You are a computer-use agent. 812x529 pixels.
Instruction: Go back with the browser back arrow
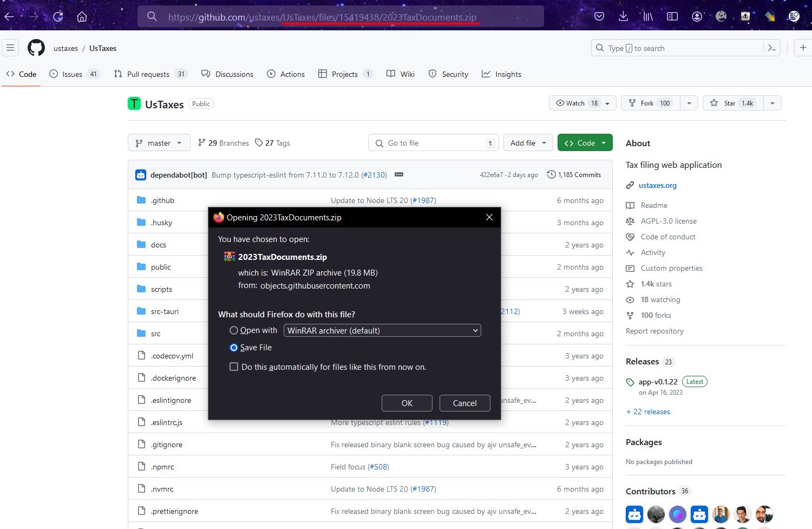tap(9, 17)
